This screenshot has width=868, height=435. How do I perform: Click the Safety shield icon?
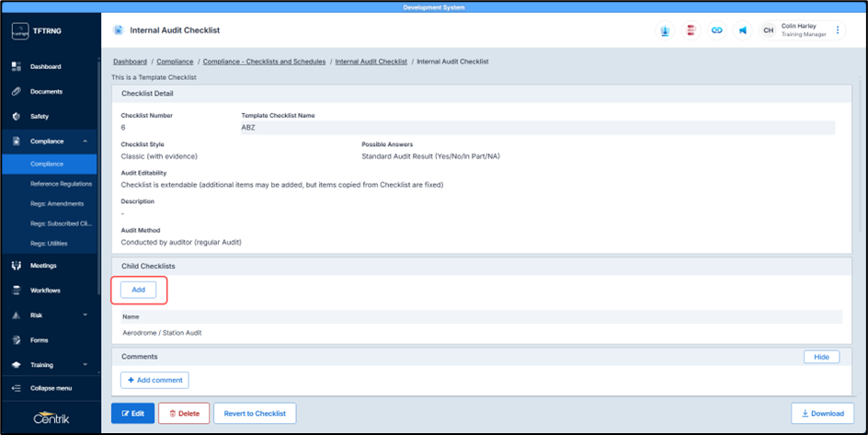point(17,116)
